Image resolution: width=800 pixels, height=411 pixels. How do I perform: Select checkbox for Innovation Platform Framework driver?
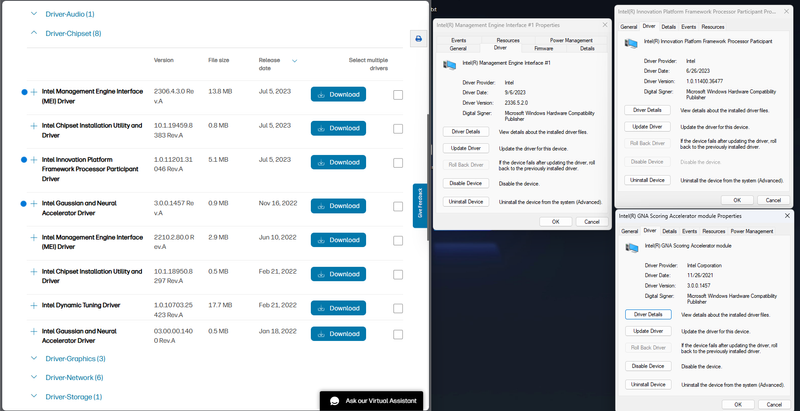[398, 163]
